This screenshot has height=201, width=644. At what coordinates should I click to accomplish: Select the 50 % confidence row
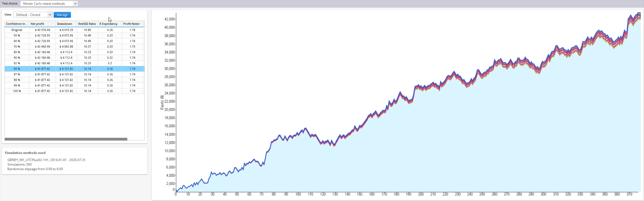tap(74, 36)
